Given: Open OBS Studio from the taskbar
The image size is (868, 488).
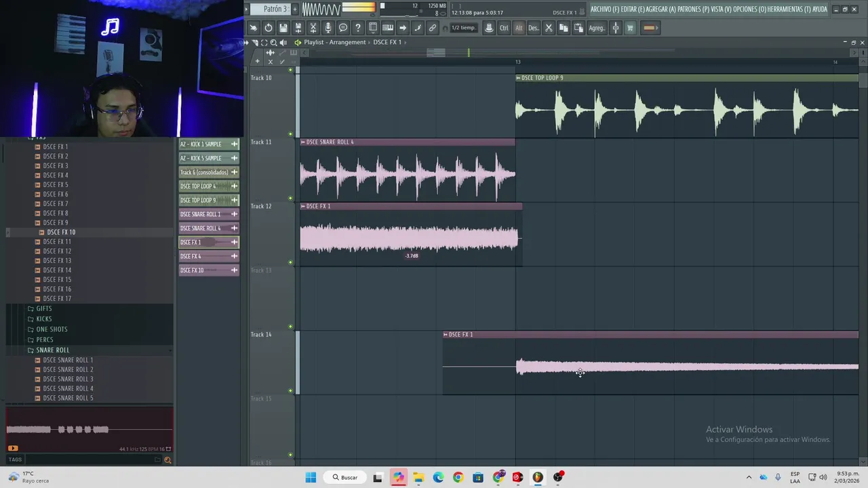Looking at the screenshot, I should 558,477.
